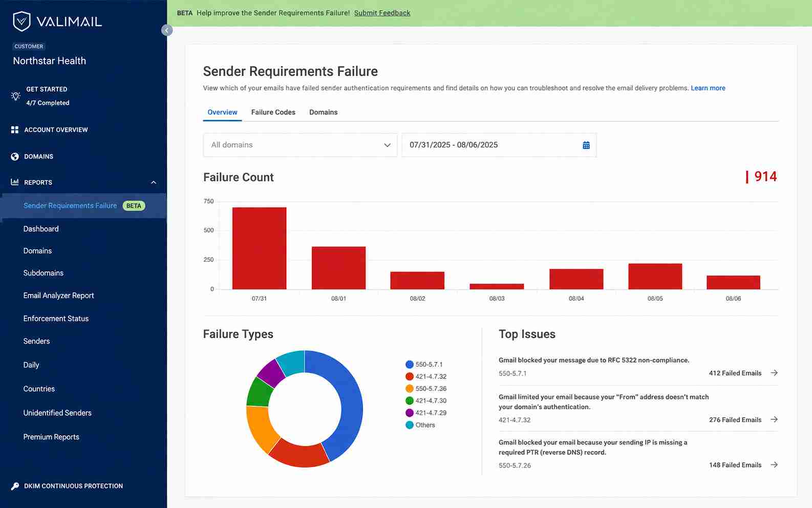
Task: Switch to the Domains tab
Action: (x=323, y=112)
